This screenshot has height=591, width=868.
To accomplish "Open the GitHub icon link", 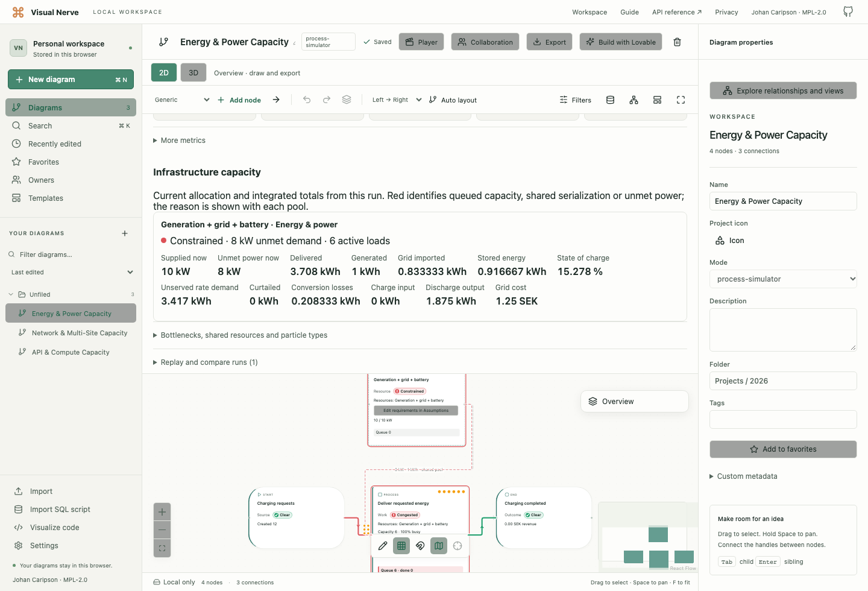I will pos(848,11).
